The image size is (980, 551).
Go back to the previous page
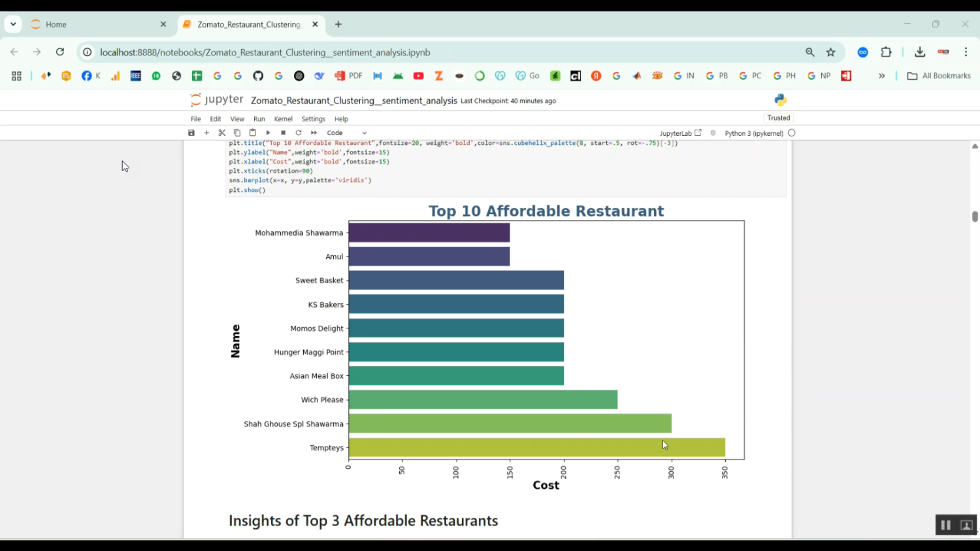(x=14, y=52)
